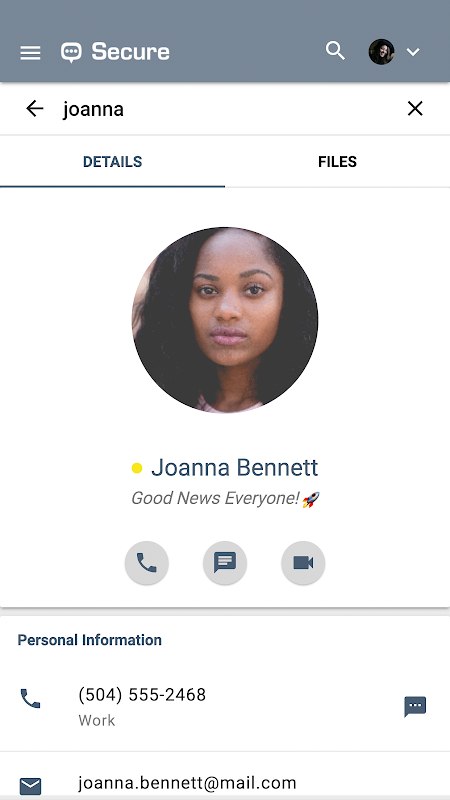Click the yellow status indicator dot
The height and width of the screenshot is (800, 450).
(137, 468)
